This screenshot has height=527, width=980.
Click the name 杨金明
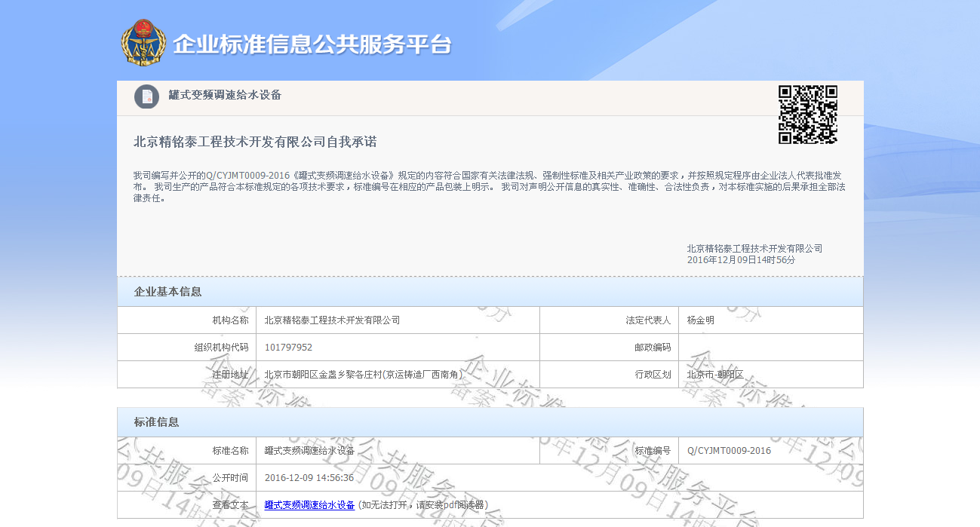point(701,320)
